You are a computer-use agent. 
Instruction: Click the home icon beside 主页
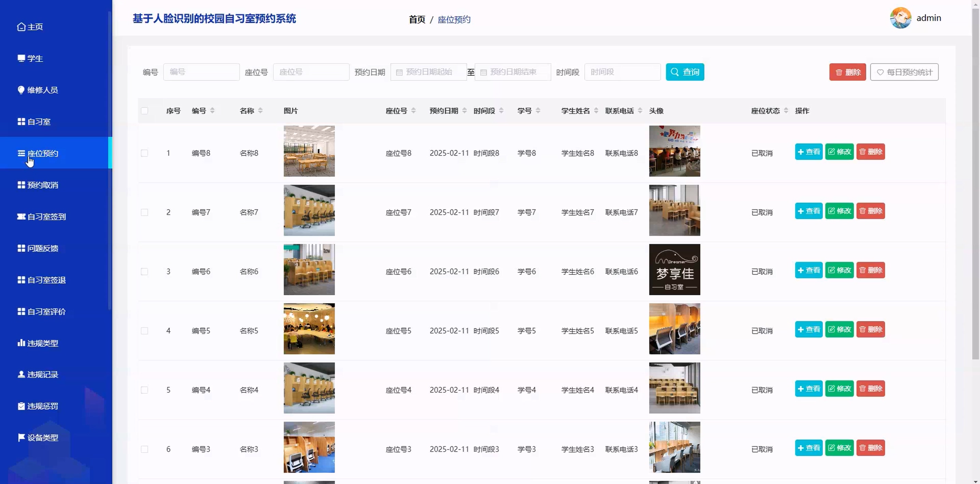point(21,27)
